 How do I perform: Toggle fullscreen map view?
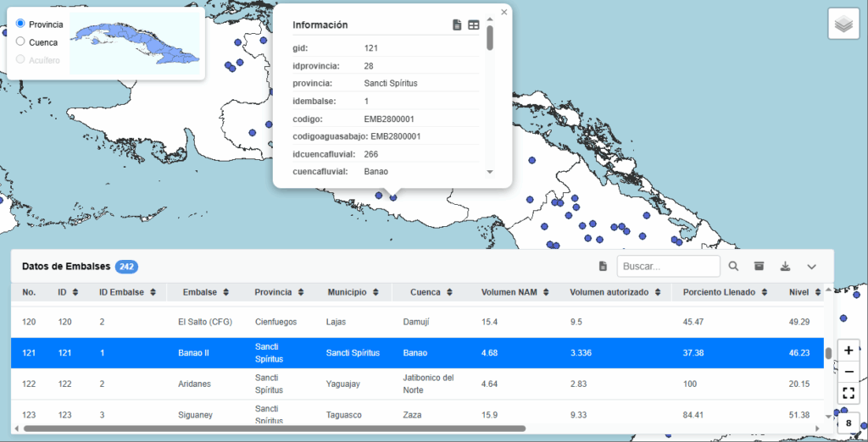[849, 394]
